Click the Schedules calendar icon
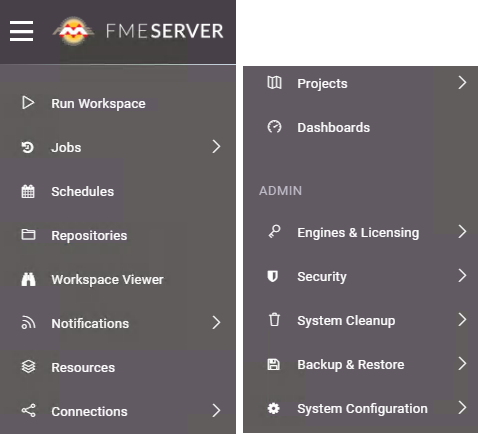This screenshot has height=436, width=478. coord(28,191)
